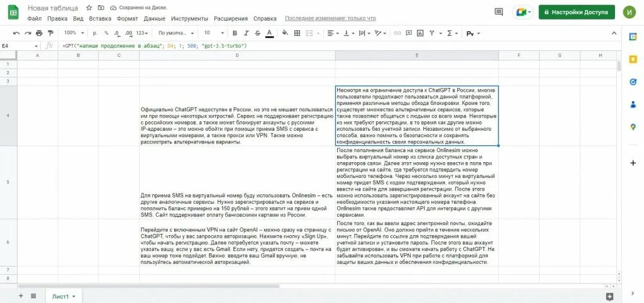Viewport: 644px width, 303px height.
Task: Open comment history icon
Action: point(499,12)
